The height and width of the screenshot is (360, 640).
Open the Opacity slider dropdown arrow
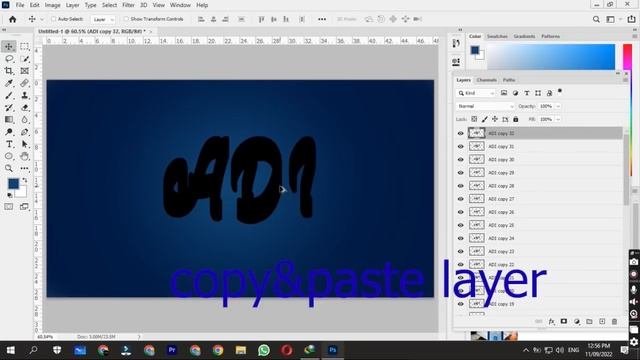(x=558, y=106)
